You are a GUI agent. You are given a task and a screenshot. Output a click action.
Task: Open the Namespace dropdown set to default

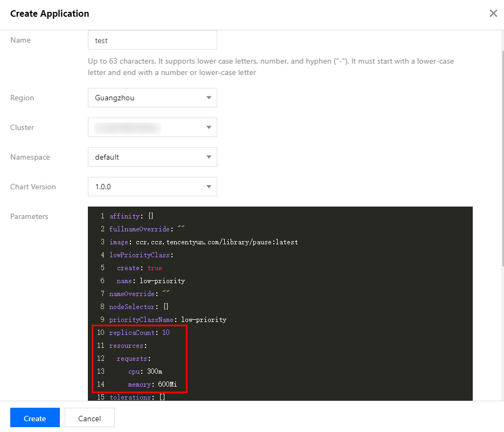pyautogui.click(x=152, y=157)
